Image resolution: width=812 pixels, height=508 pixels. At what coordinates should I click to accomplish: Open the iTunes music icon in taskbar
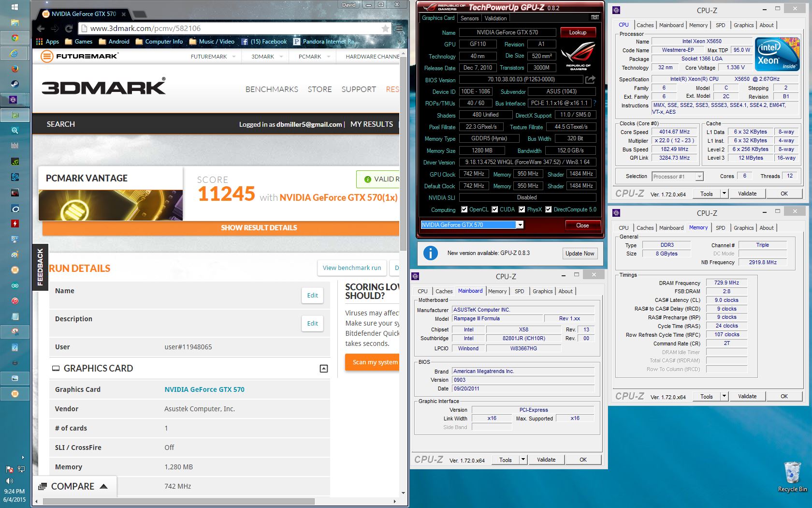click(14, 301)
